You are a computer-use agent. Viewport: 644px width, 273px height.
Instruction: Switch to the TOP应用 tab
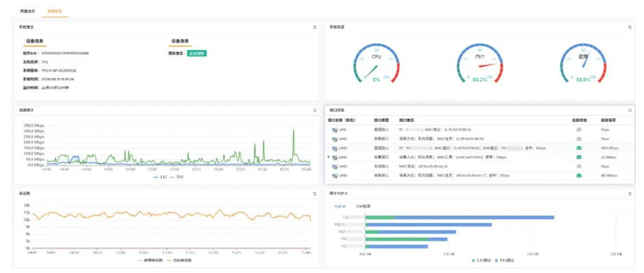click(363, 206)
